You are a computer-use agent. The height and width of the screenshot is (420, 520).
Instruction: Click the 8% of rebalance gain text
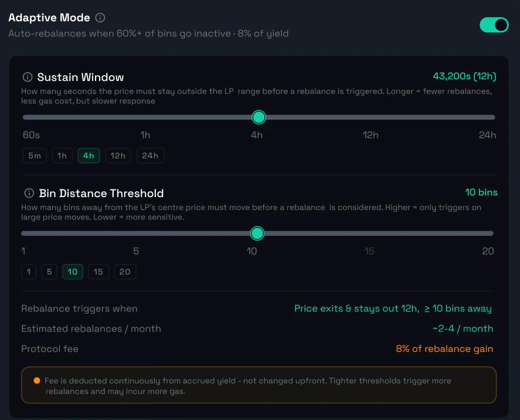[444, 348]
